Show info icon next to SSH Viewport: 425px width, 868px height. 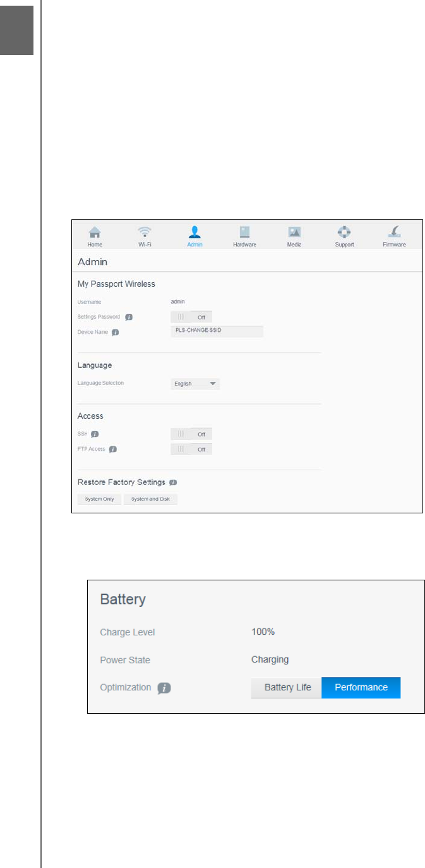[95, 434]
